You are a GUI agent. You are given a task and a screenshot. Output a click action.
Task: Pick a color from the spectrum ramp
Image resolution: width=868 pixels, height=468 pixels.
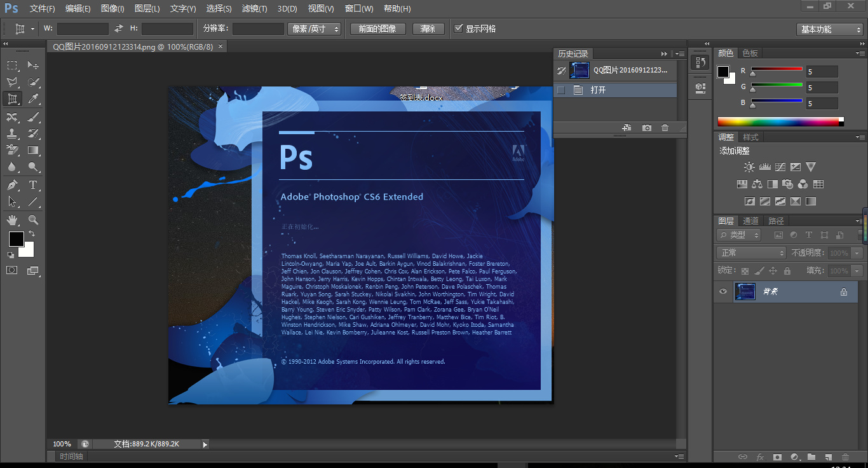coord(781,121)
